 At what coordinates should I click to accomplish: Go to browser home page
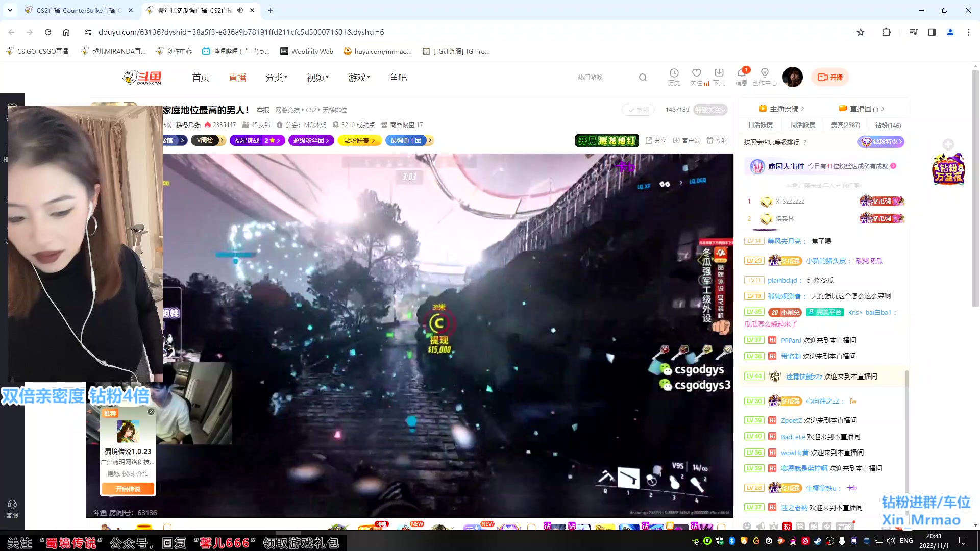pyautogui.click(x=66, y=32)
